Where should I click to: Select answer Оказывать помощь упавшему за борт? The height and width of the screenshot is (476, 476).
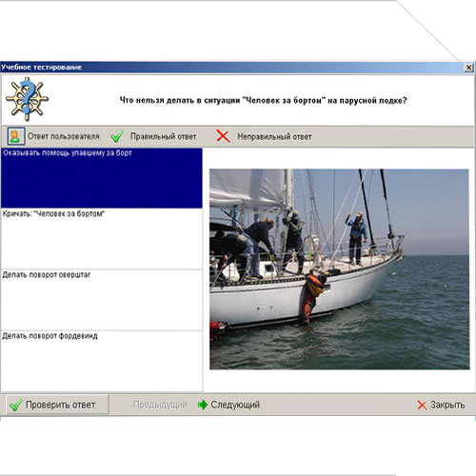(102, 178)
